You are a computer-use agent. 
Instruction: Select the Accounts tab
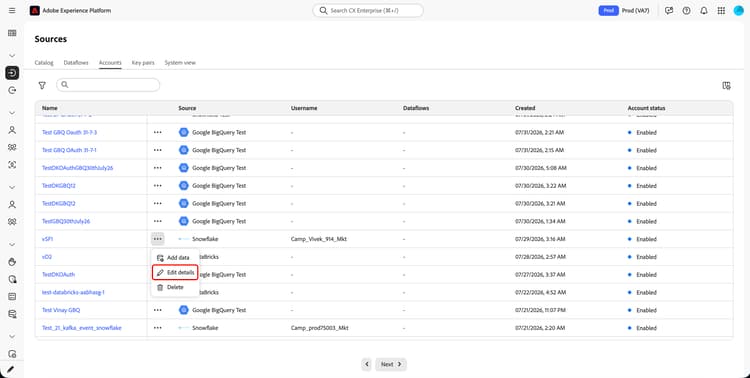[110, 63]
